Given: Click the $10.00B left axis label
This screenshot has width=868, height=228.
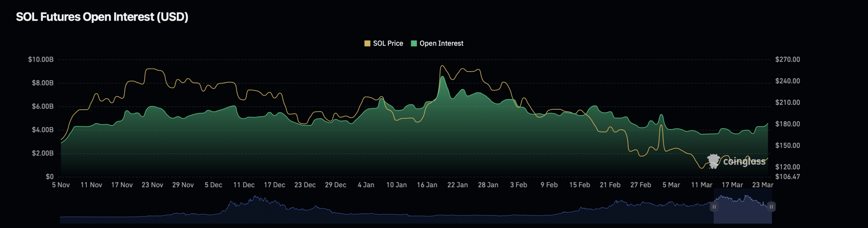Looking at the screenshot, I should [41, 59].
